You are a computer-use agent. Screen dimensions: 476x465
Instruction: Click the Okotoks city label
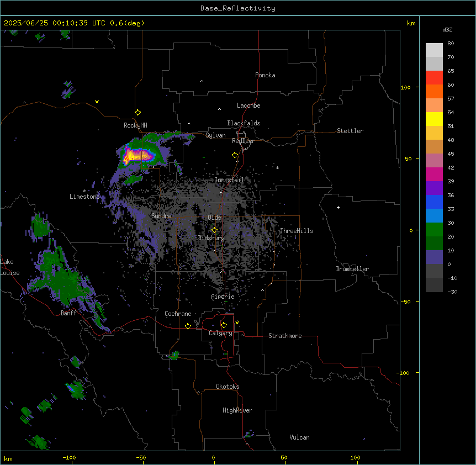(228, 387)
